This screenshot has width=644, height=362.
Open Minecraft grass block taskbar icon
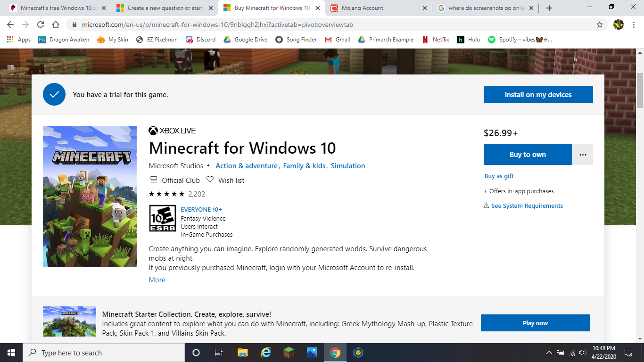289,353
